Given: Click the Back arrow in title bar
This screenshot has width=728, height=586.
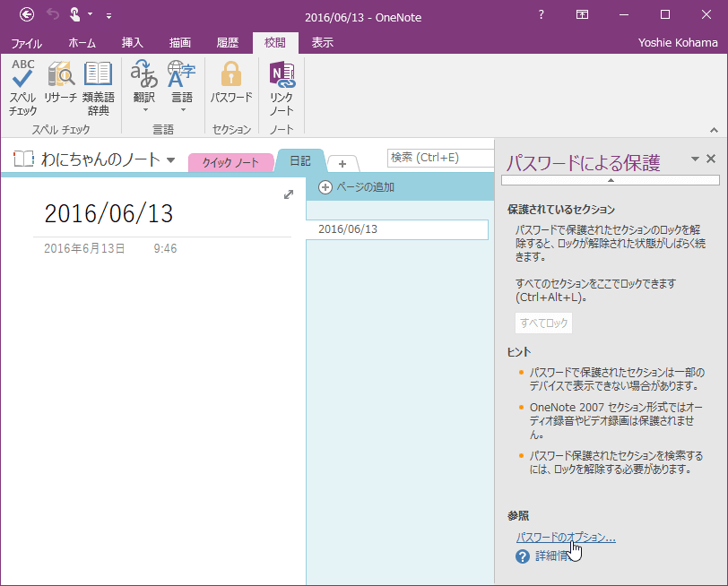Looking at the screenshot, I should pyautogui.click(x=27, y=15).
